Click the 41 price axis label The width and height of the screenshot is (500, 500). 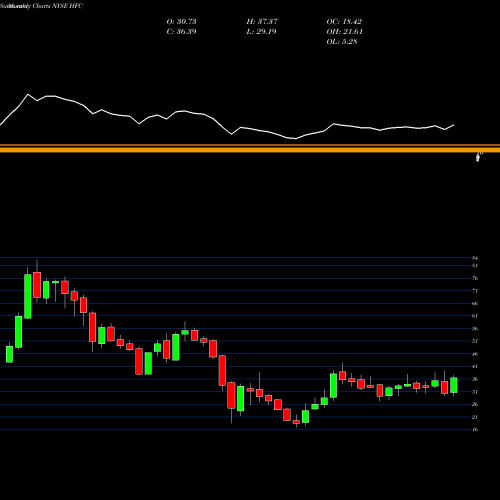coord(475,367)
